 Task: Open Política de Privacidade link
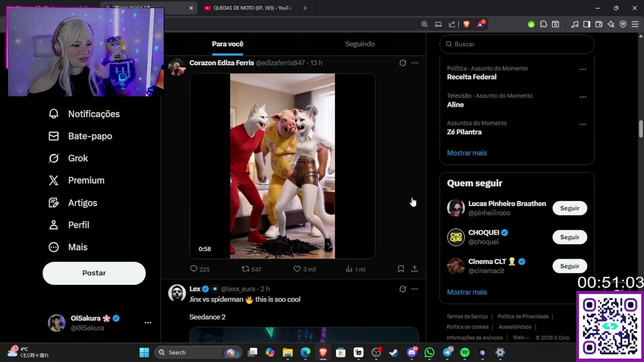523,317
